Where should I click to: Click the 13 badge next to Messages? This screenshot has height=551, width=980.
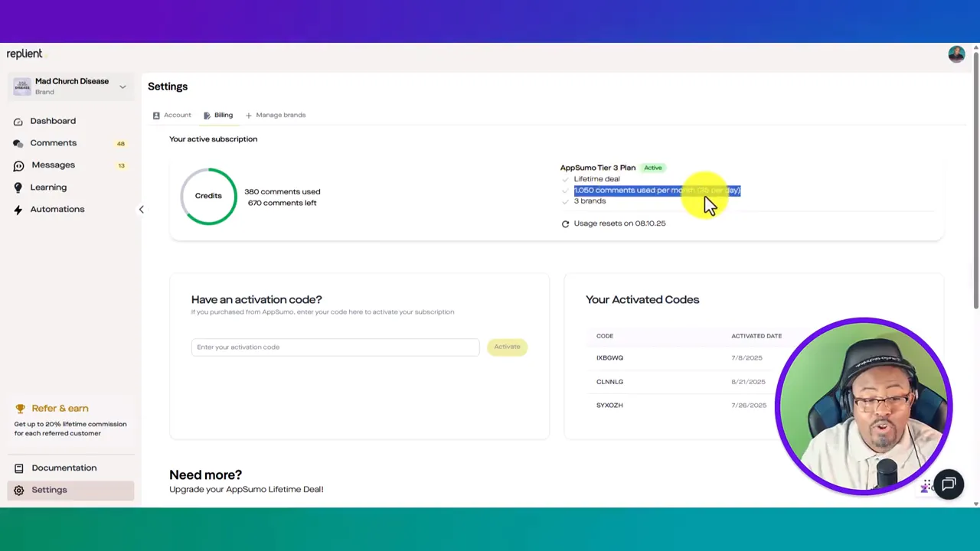tap(121, 166)
